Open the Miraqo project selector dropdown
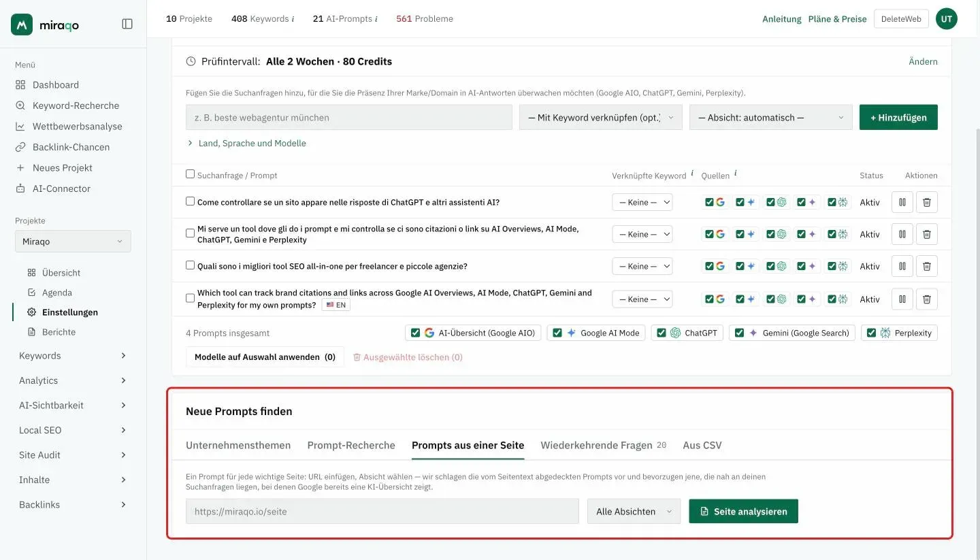The width and height of the screenshot is (980, 560). (x=73, y=242)
